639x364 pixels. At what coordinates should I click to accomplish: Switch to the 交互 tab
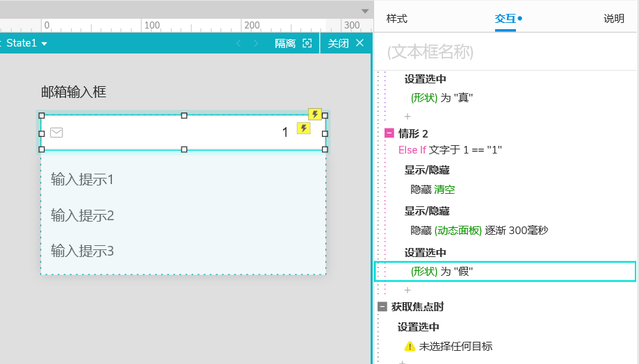pos(505,19)
